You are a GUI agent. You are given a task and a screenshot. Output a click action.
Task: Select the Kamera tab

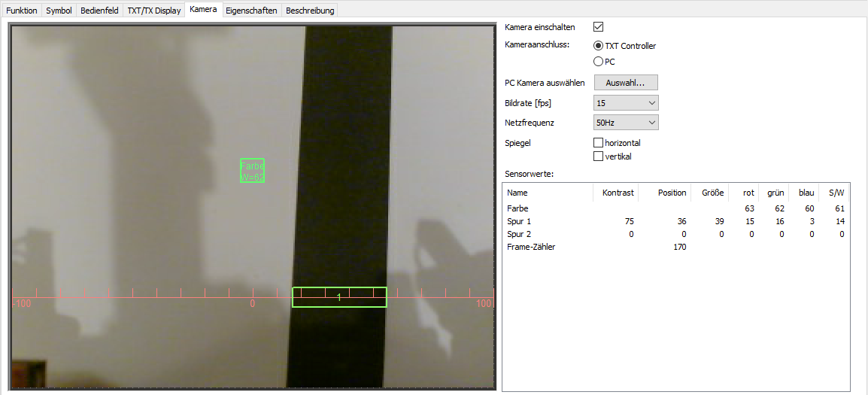coord(203,10)
